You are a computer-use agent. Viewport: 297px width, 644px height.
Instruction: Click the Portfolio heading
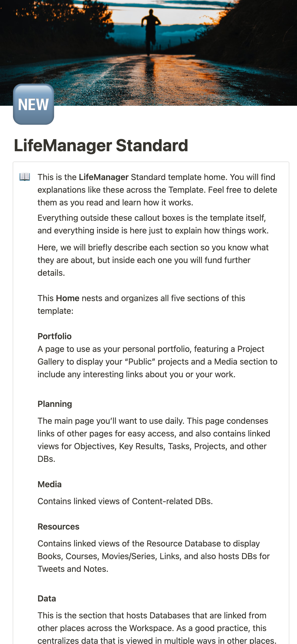(55, 336)
